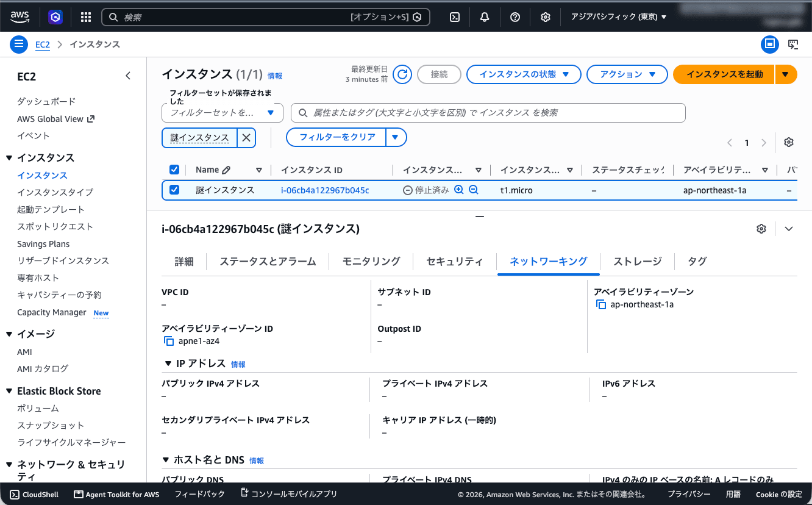Toggle the hamburger navigation menu

tap(19, 44)
